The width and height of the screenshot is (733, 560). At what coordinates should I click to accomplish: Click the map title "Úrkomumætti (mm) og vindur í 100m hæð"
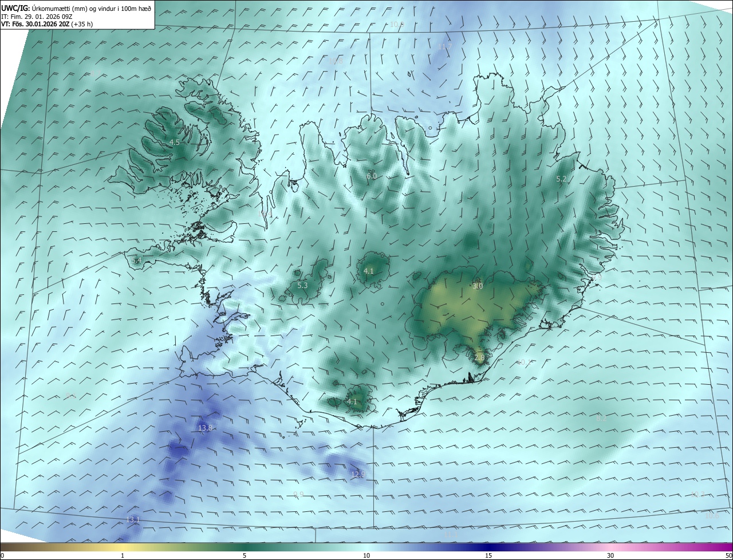(x=92, y=8)
